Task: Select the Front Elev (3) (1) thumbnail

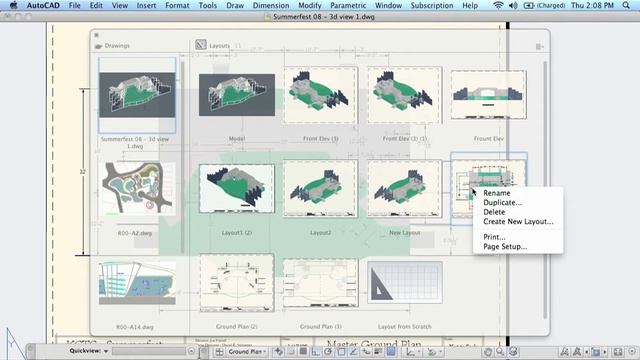Action: coord(404,95)
